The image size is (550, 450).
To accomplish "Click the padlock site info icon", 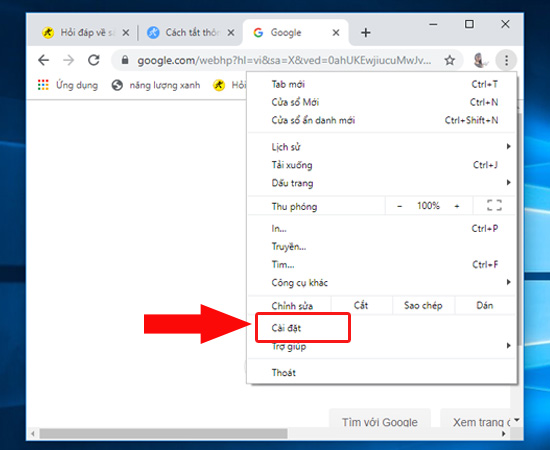I will tap(125, 60).
